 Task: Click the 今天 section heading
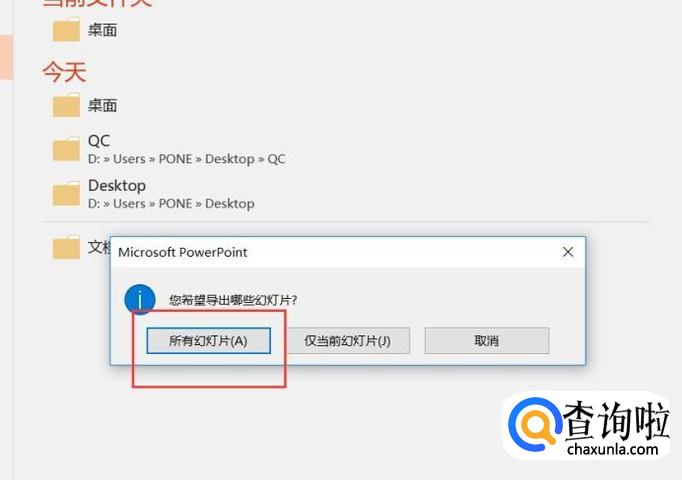click(64, 72)
